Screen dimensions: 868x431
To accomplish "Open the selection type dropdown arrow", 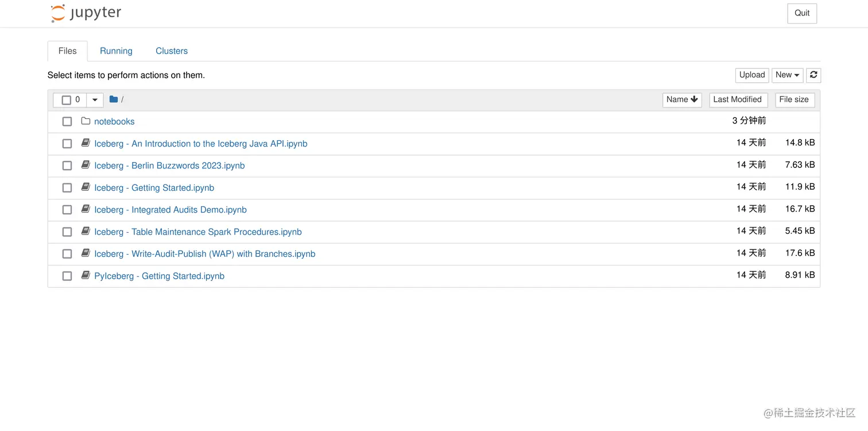I will tap(95, 100).
